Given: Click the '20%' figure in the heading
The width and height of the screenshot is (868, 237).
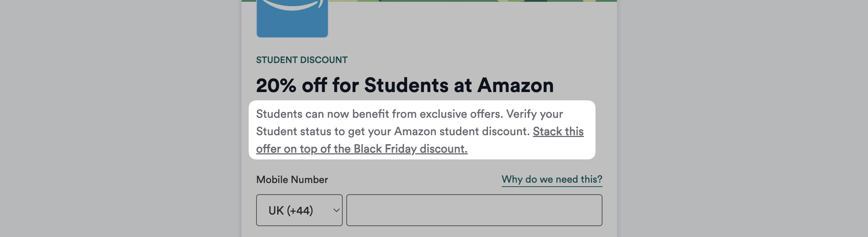Looking at the screenshot, I should pos(276,85).
